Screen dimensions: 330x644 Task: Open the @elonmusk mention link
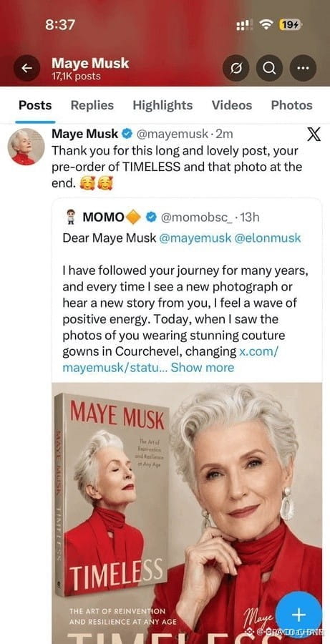click(268, 238)
